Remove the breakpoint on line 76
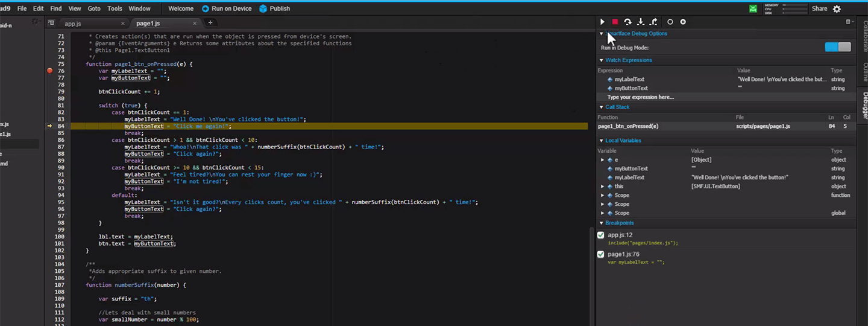The image size is (868, 326). click(x=50, y=71)
